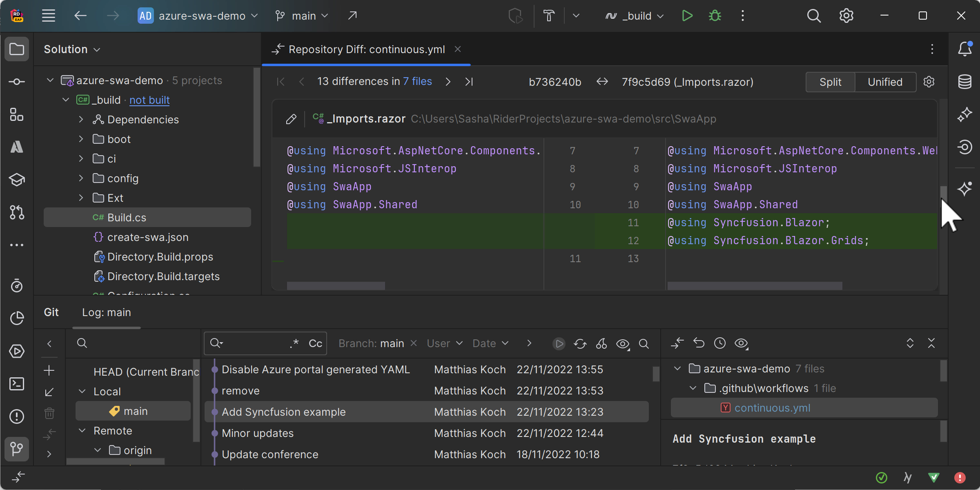Open Search Everywhere magnifier

[x=814, y=16]
